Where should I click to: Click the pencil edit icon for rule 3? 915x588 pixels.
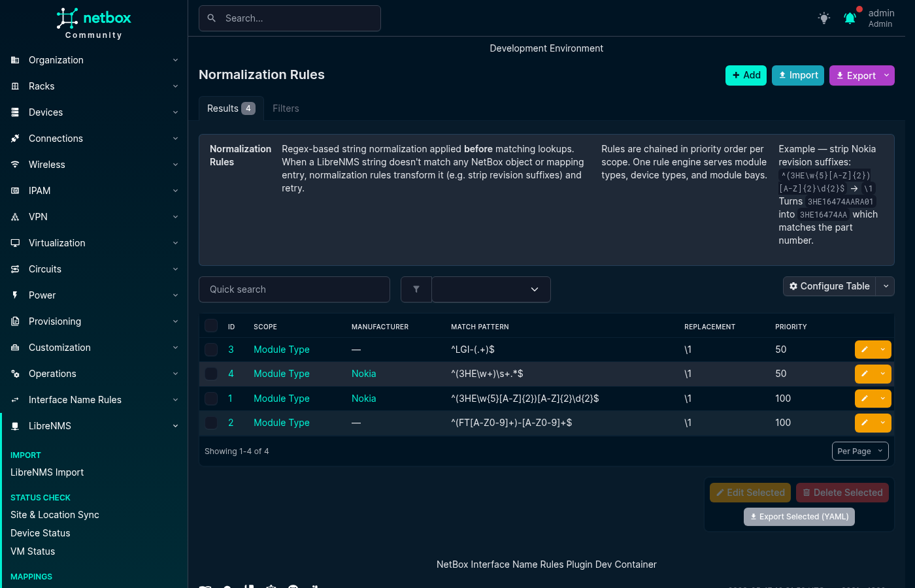(x=864, y=350)
